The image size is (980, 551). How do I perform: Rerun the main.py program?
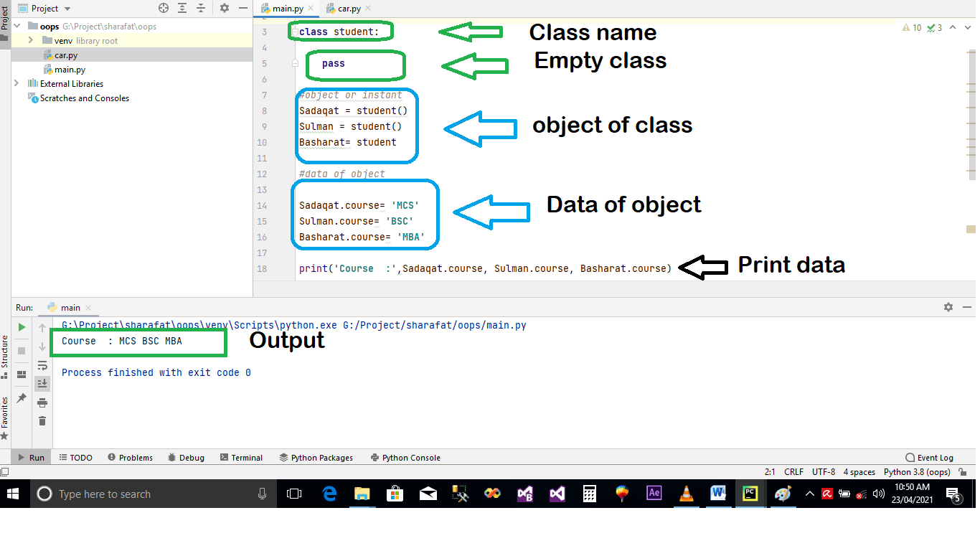click(21, 326)
